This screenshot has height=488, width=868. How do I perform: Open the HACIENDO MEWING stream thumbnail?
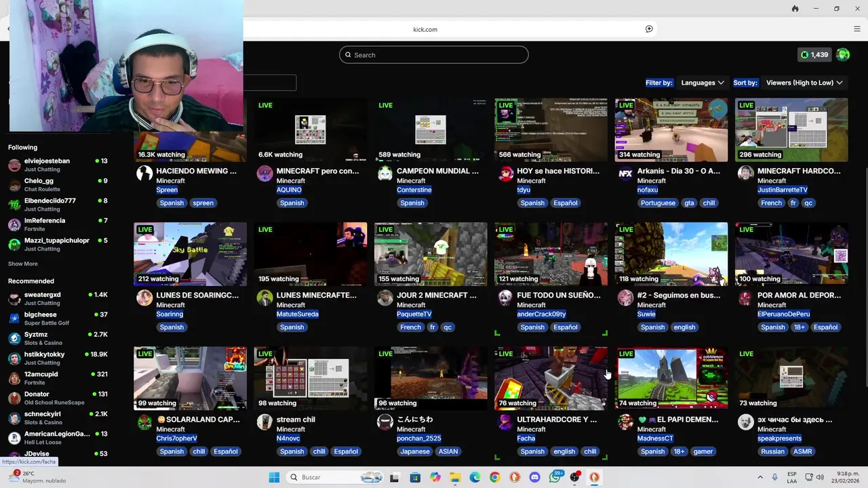point(190,130)
